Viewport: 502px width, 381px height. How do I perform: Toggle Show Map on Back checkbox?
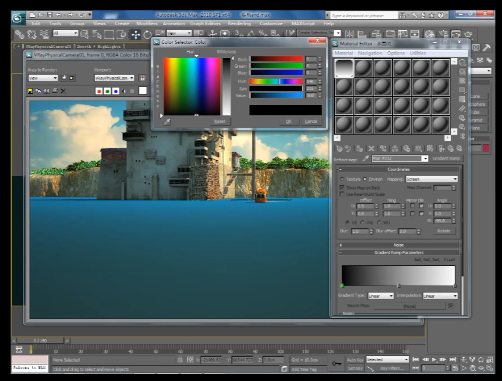click(342, 188)
